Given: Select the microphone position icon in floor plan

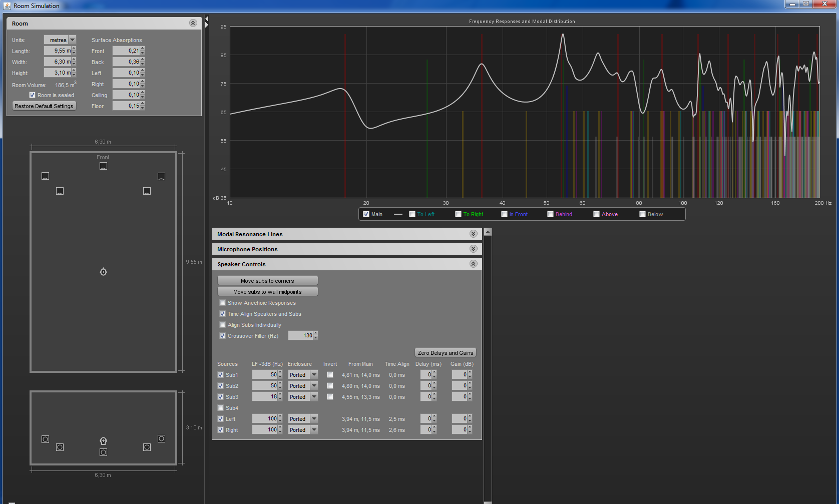Looking at the screenshot, I should (103, 272).
